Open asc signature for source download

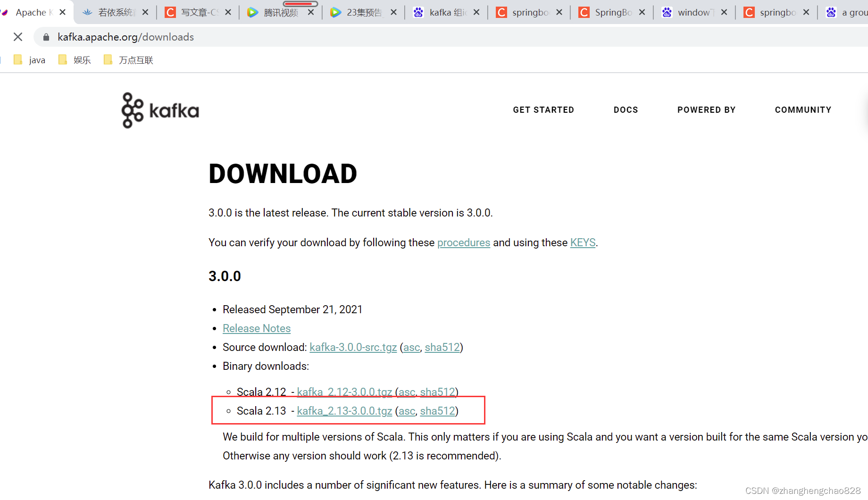pos(411,347)
